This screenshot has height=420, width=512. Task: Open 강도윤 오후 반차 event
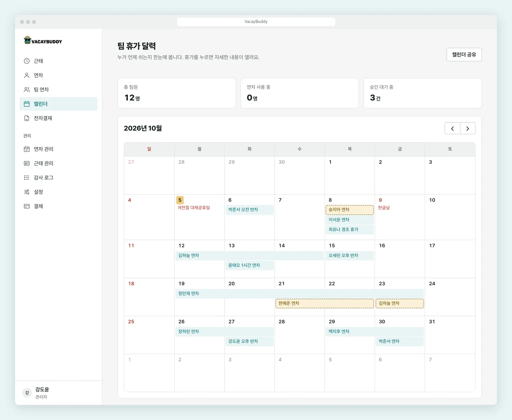(x=250, y=342)
